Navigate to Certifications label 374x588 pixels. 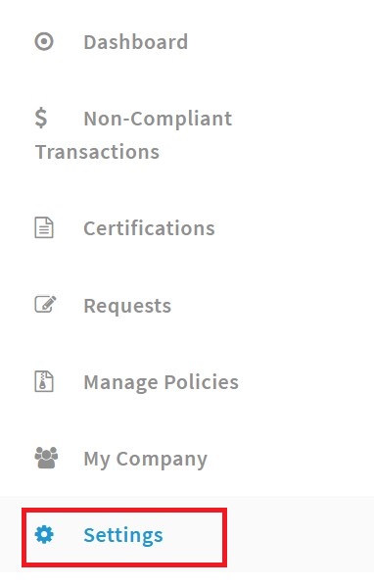tap(149, 228)
